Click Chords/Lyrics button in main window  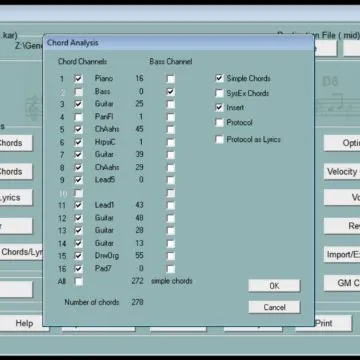21,252
